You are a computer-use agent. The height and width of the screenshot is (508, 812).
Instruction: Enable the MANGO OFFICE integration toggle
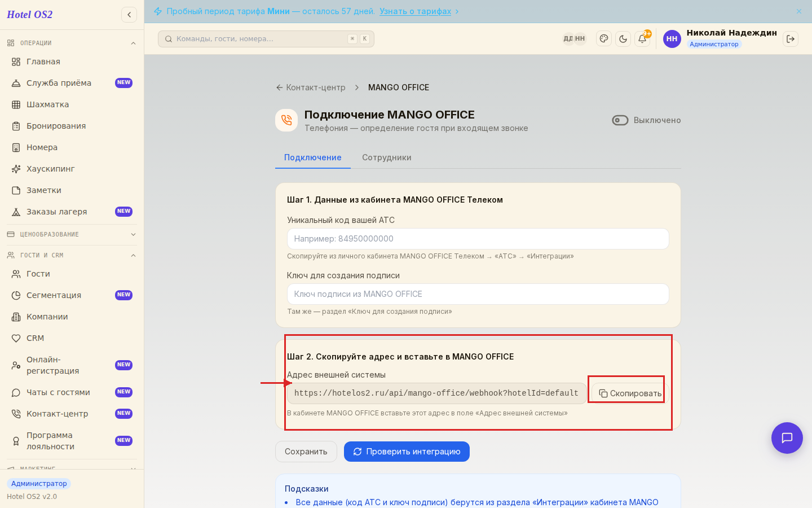point(620,120)
